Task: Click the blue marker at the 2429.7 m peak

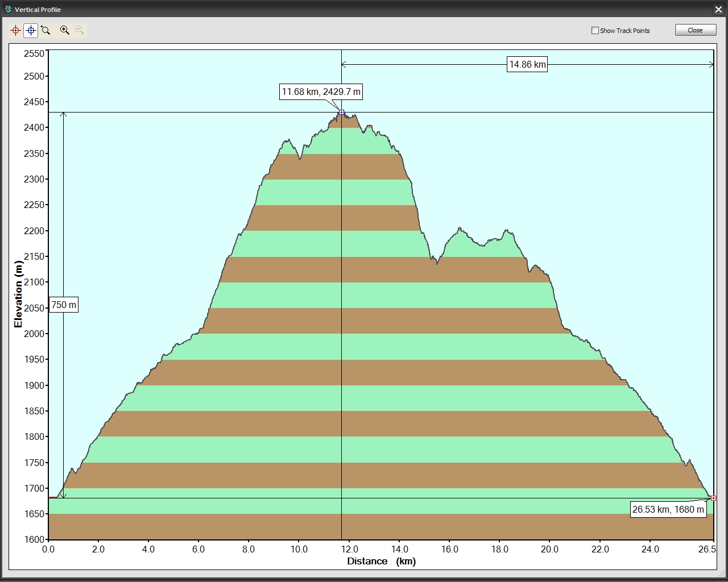Action: [341, 113]
